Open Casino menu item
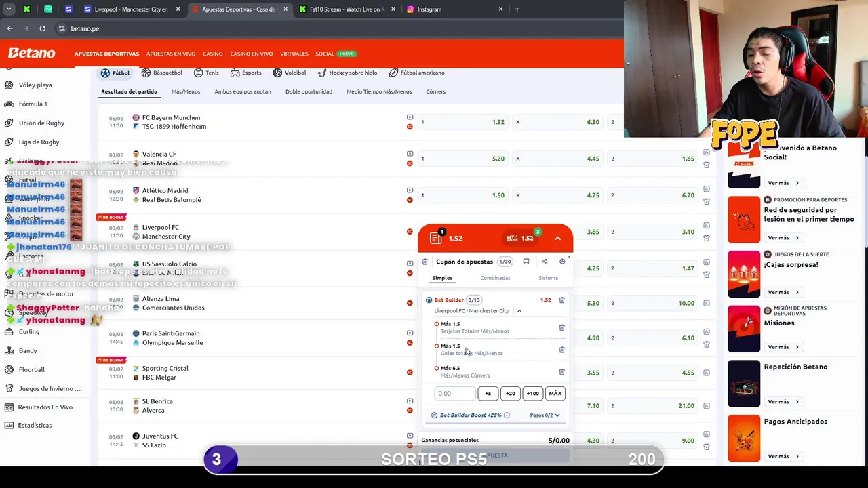The height and width of the screenshot is (488, 868). [213, 54]
